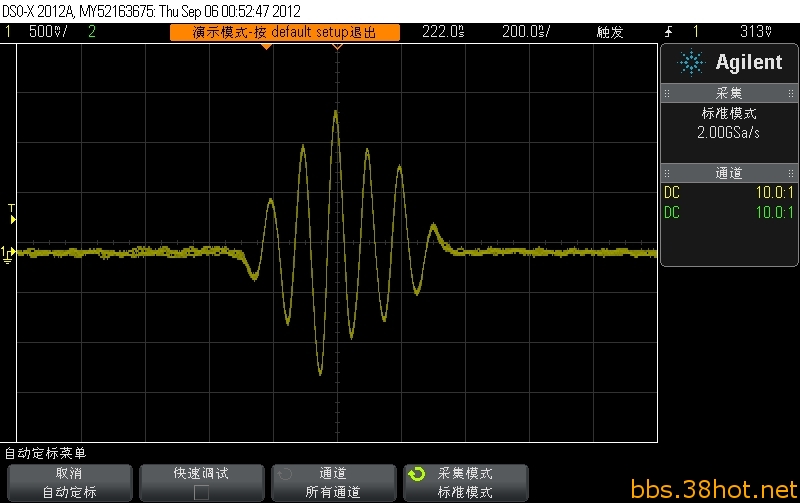Click the 自动定标菜单 menu title
This screenshot has width=800, height=503.
coord(46,453)
